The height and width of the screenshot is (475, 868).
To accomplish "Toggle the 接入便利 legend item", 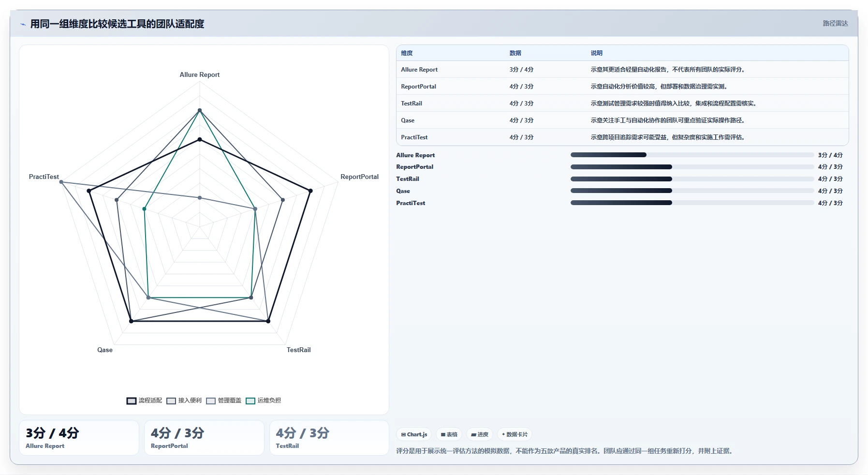I will 184,401.
